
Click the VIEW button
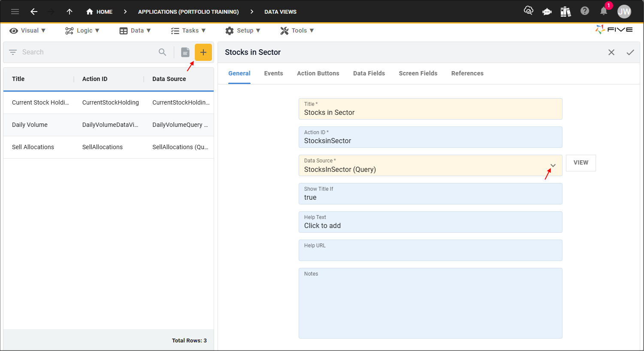pyautogui.click(x=581, y=163)
